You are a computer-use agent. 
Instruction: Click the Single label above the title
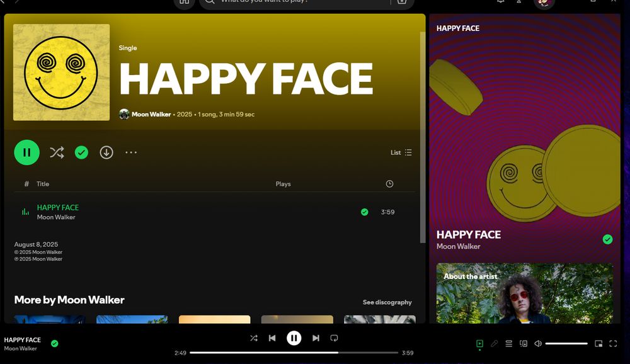click(x=128, y=48)
